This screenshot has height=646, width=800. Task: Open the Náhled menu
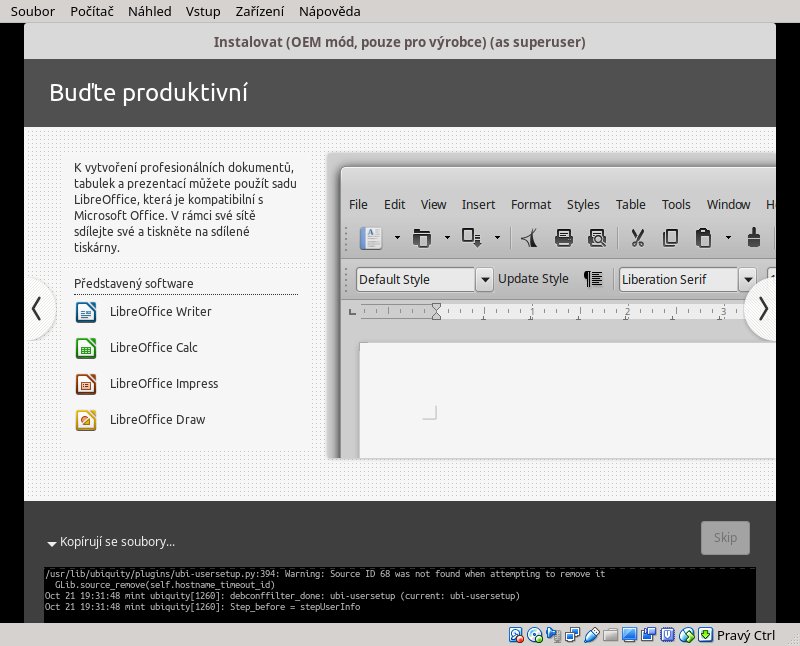pyautogui.click(x=149, y=11)
